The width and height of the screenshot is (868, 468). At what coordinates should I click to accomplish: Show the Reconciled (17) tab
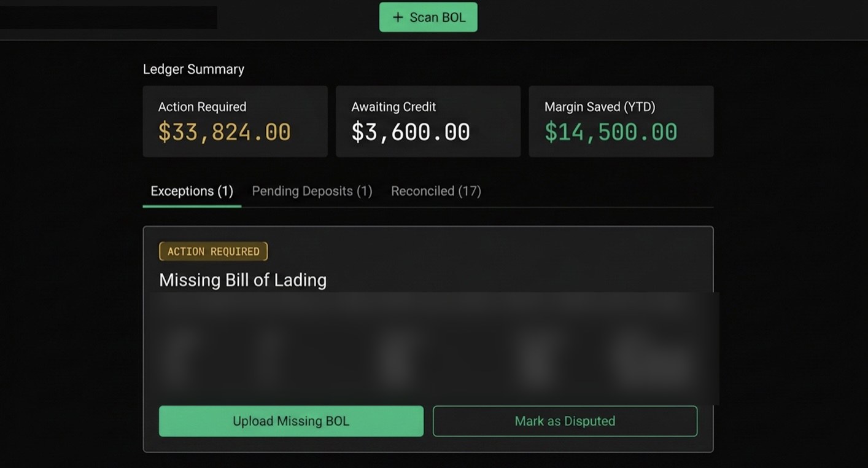pos(436,191)
